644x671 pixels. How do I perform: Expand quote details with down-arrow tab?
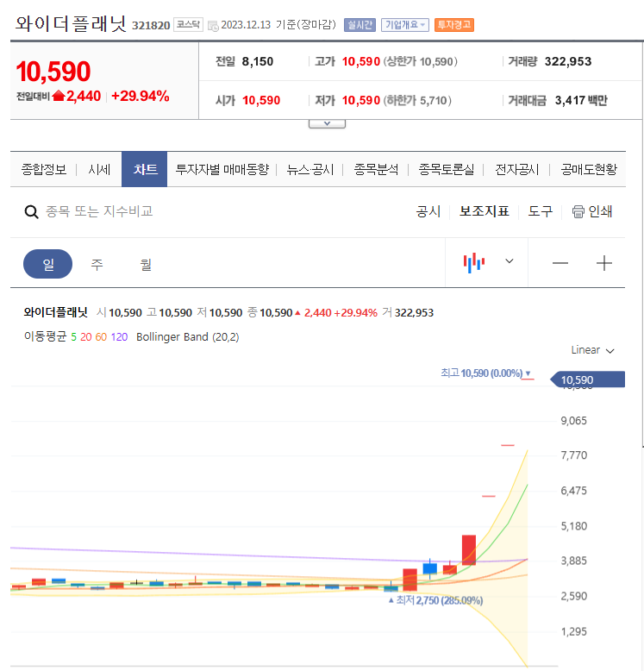327,123
